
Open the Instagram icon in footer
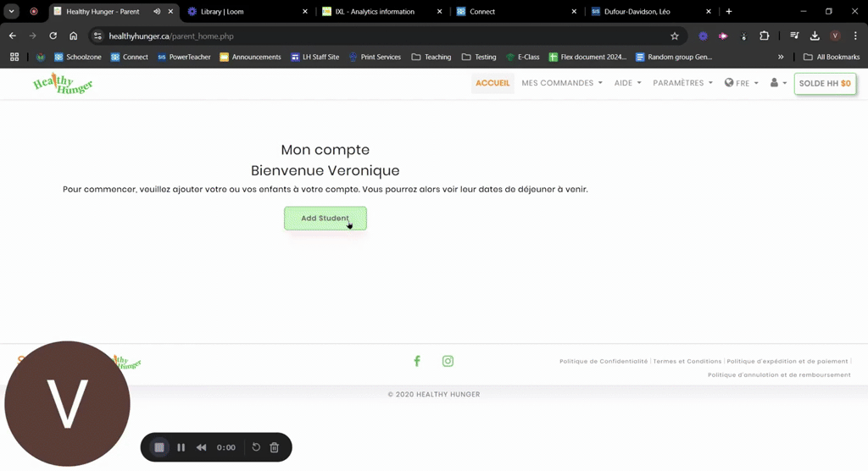pos(448,361)
